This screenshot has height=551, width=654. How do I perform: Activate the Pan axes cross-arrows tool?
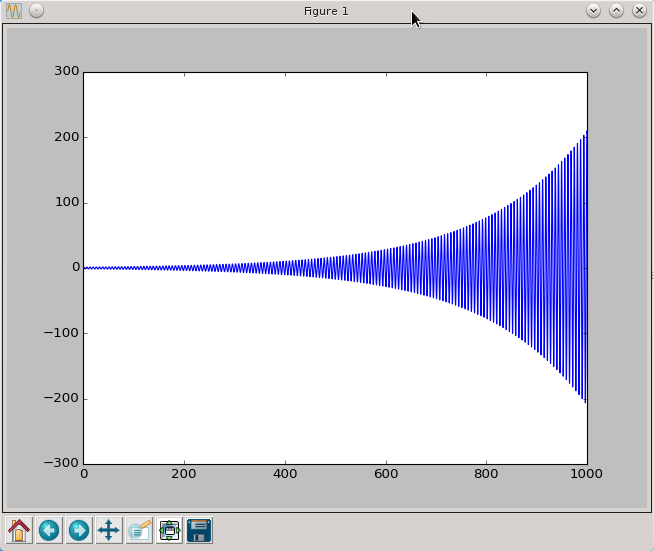pos(109,530)
